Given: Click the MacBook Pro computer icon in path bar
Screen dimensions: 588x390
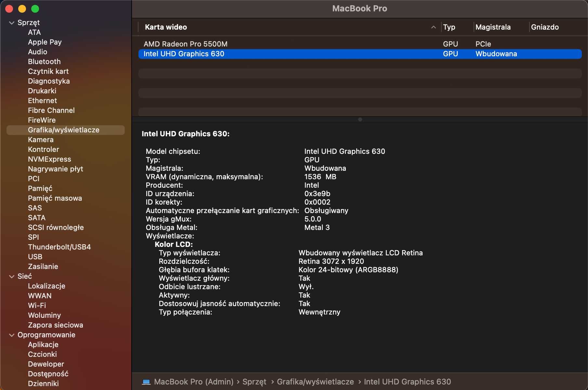Looking at the screenshot, I should click(146, 382).
